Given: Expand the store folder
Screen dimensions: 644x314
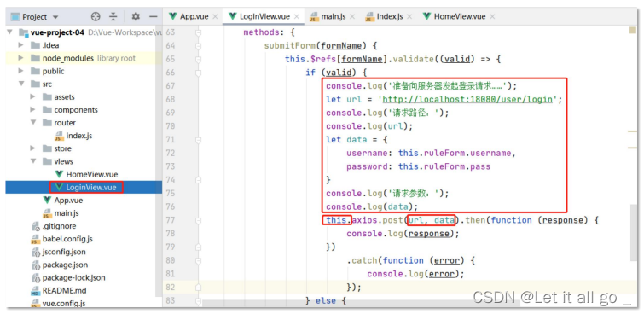Looking at the screenshot, I should point(33,148).
